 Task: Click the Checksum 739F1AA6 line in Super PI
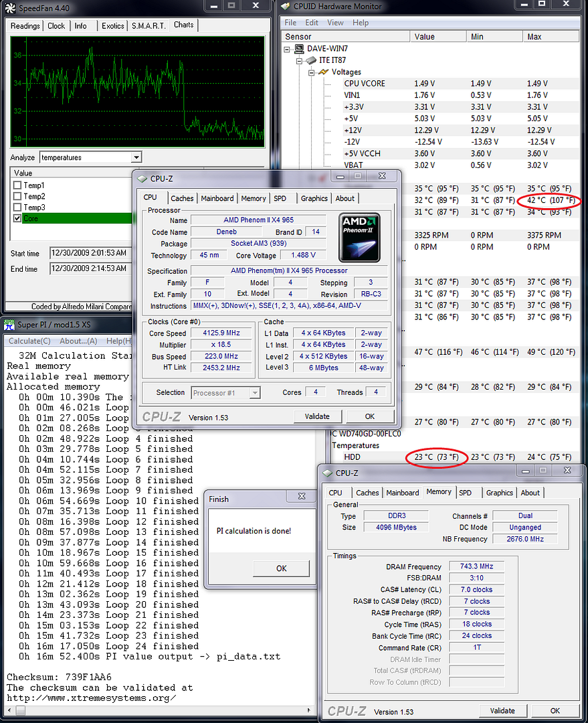pyautogui.click(x=59, y=677)
